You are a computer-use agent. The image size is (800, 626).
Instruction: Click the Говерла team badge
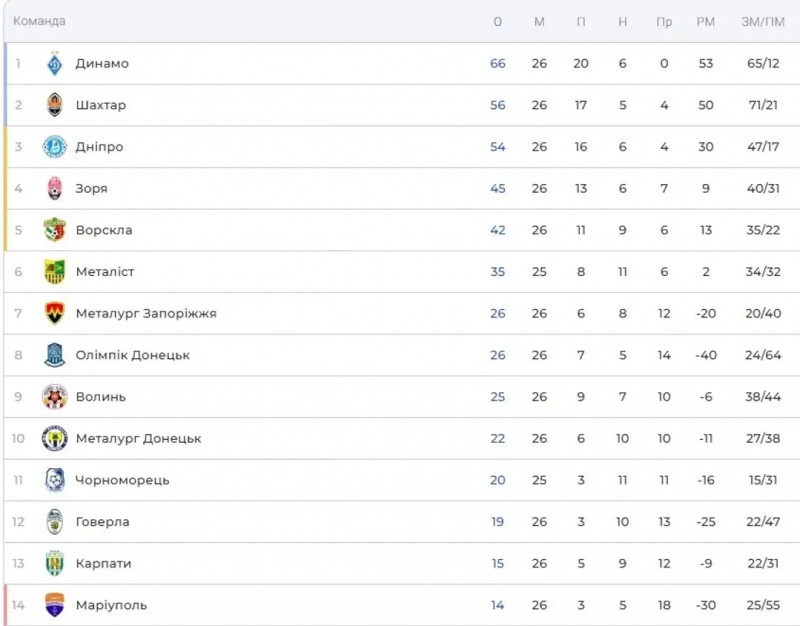[x=55, y=522]
